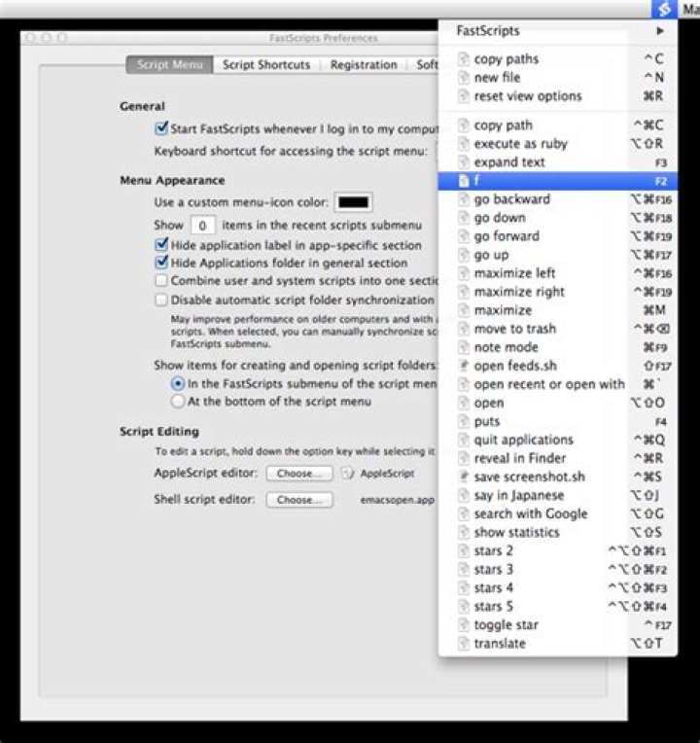The image size is (700, 743).
Task: Click the FastScripts Preferences window title
Action: (x=324, y=38)
